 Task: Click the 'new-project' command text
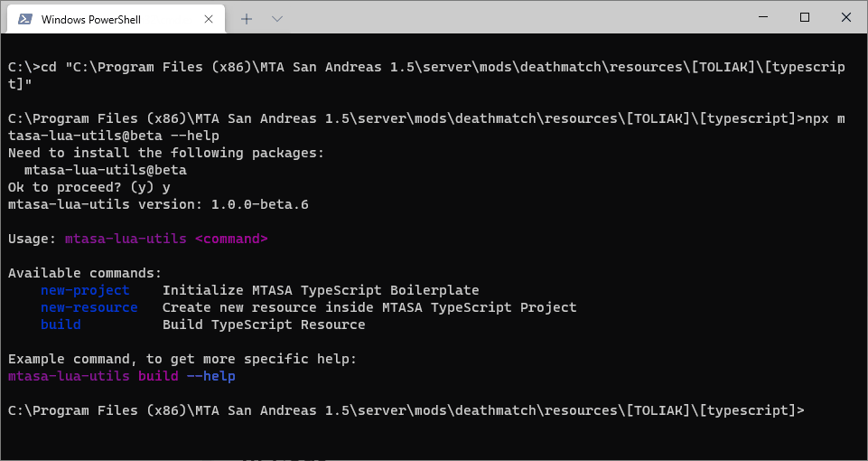[x=85, y=290]
